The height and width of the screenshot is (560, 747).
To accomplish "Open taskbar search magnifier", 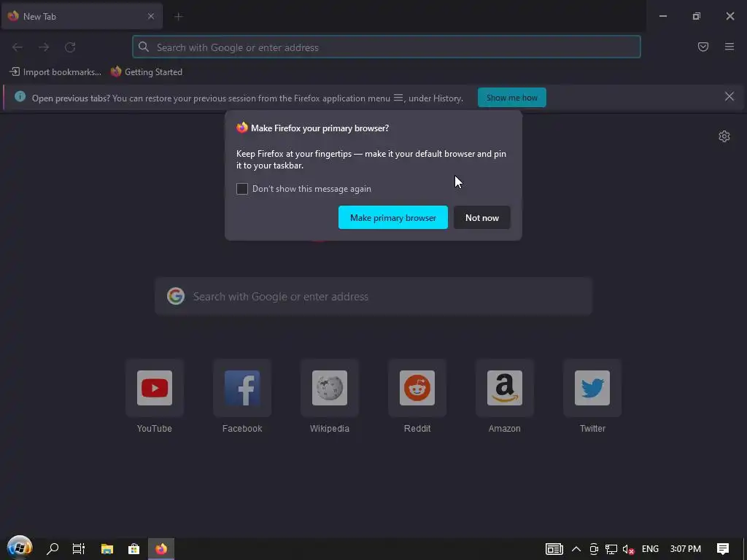I will coord(53,549).
